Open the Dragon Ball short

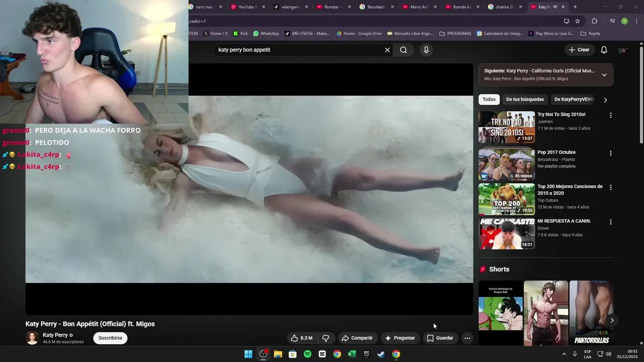[501, 313]
